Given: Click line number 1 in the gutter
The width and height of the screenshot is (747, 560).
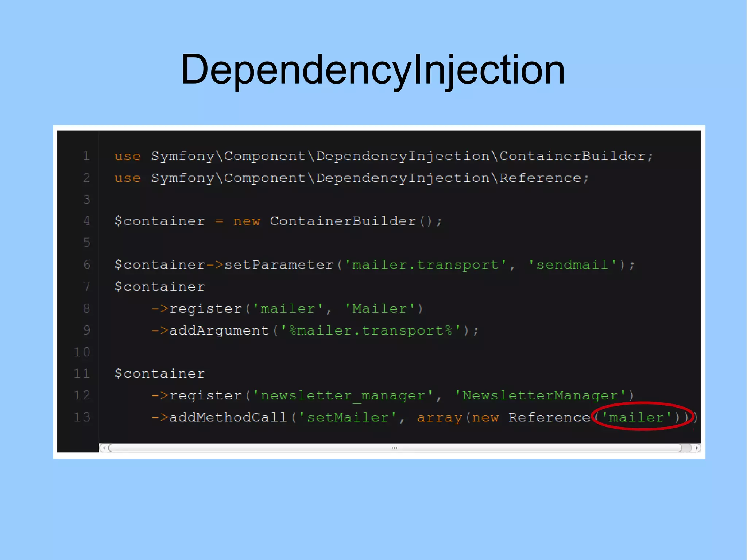Looking at the screenshot, I should pos(86,156).
